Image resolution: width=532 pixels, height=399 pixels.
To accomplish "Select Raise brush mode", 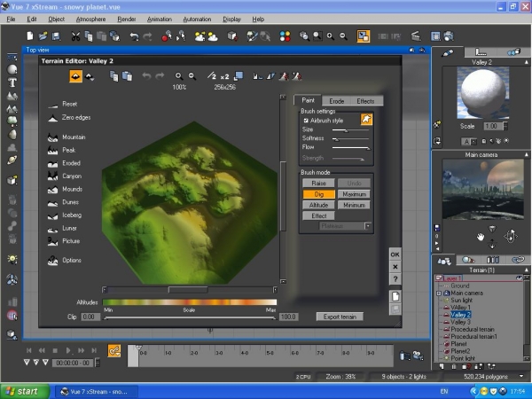I will 318,184.
